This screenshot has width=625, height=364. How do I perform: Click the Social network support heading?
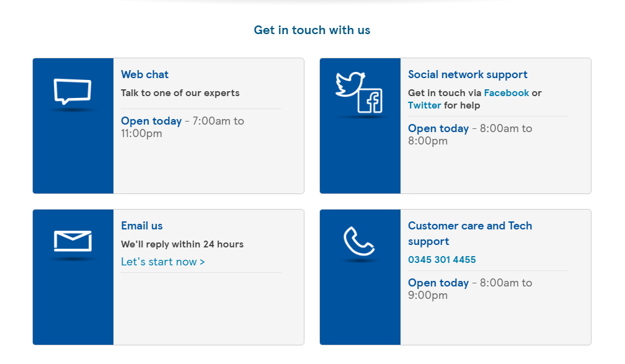(468, 74)
